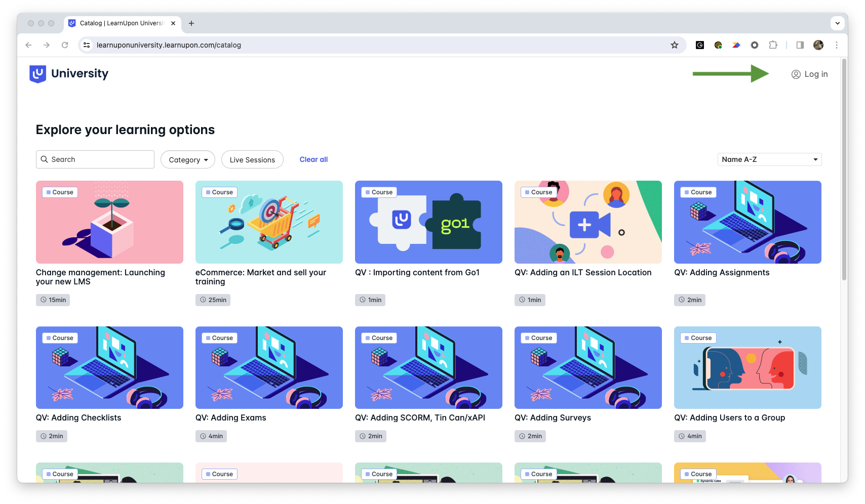Select the Catalog LearnUpon University tab
The width and height of the screenshot is (865, 504).
tap(122, 23)
